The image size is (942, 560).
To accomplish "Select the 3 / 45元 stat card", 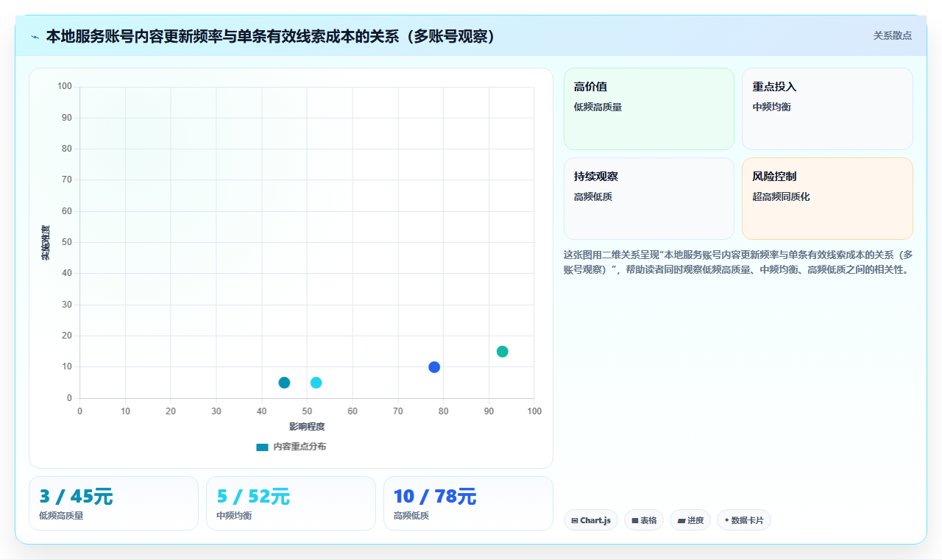I will pos(113,503).
